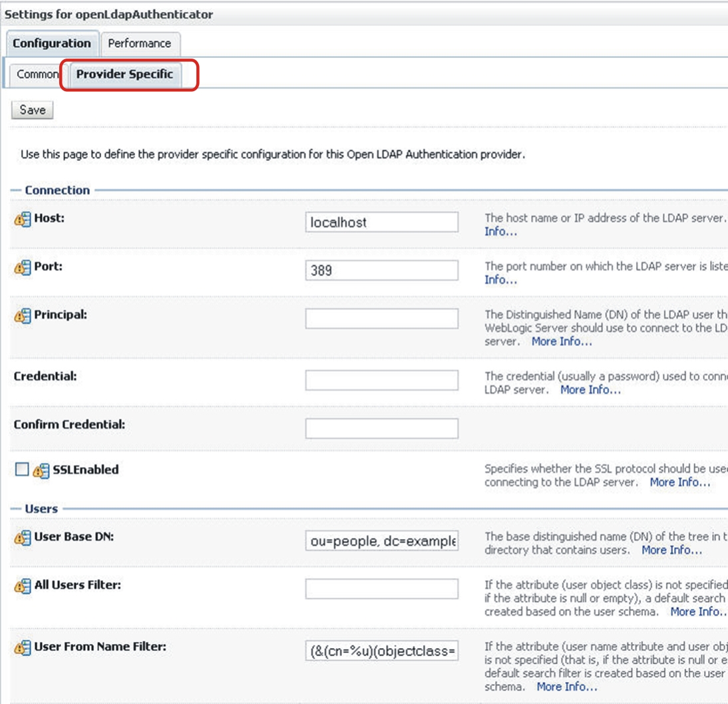Click the change icon next to User Base DN
Screen dimensions: 728x704
coord(22,537)
